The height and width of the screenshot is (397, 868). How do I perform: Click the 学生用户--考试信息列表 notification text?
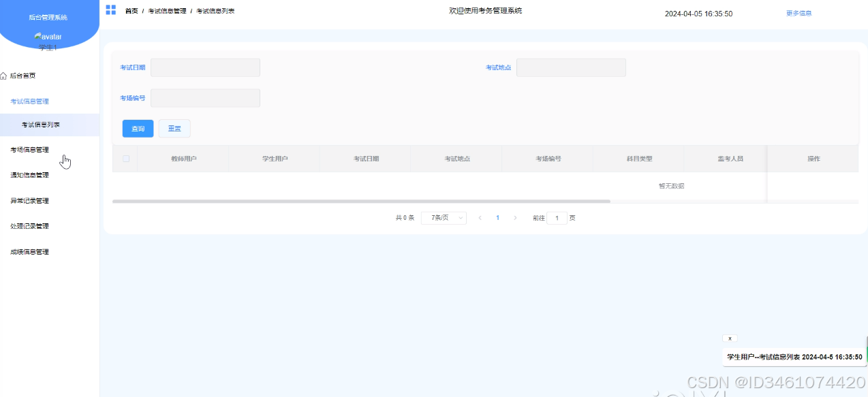click(x=794, y=357)
